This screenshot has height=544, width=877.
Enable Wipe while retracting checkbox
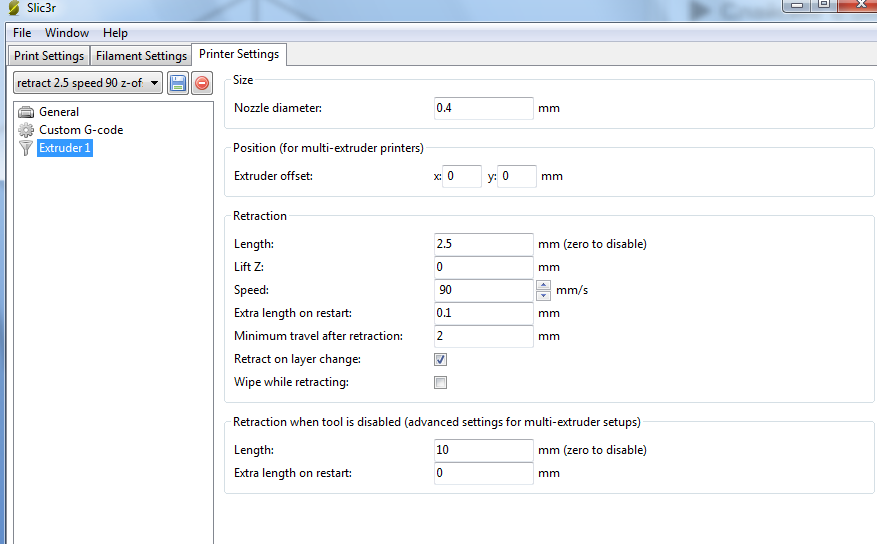pos(440,382)
